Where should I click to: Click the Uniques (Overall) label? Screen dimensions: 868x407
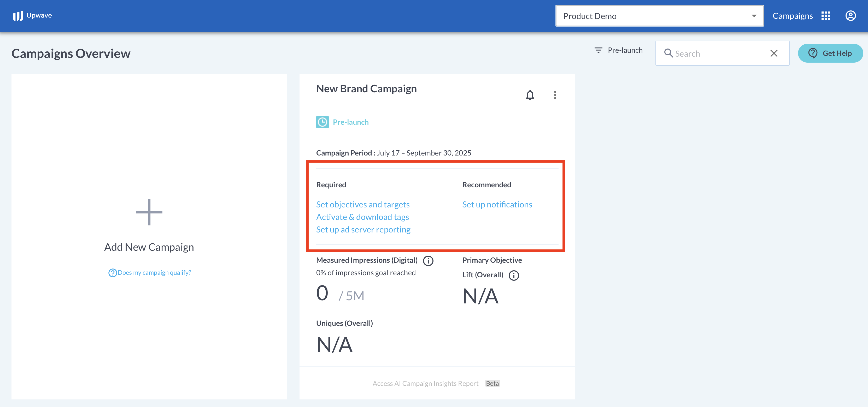click(x=344, y=323)
